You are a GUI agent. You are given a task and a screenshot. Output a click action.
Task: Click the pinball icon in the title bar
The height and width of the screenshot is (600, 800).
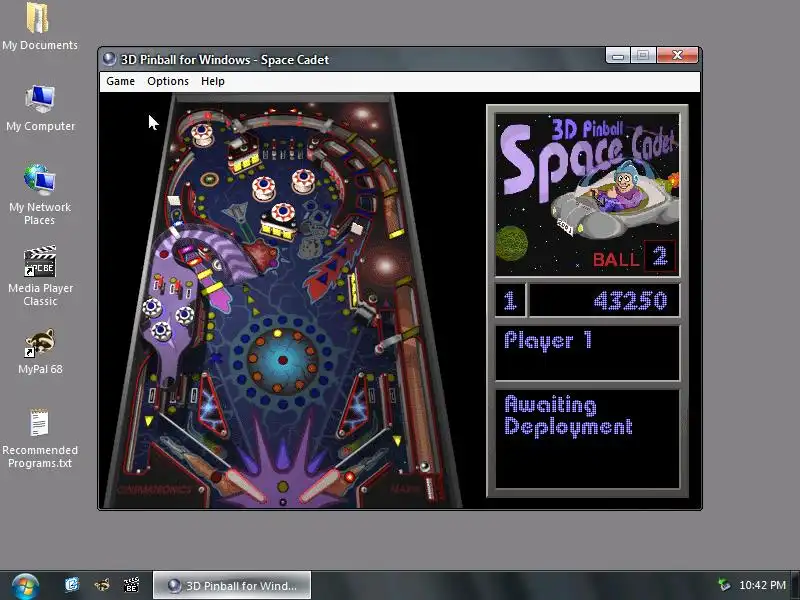click(x=109, y=59)
